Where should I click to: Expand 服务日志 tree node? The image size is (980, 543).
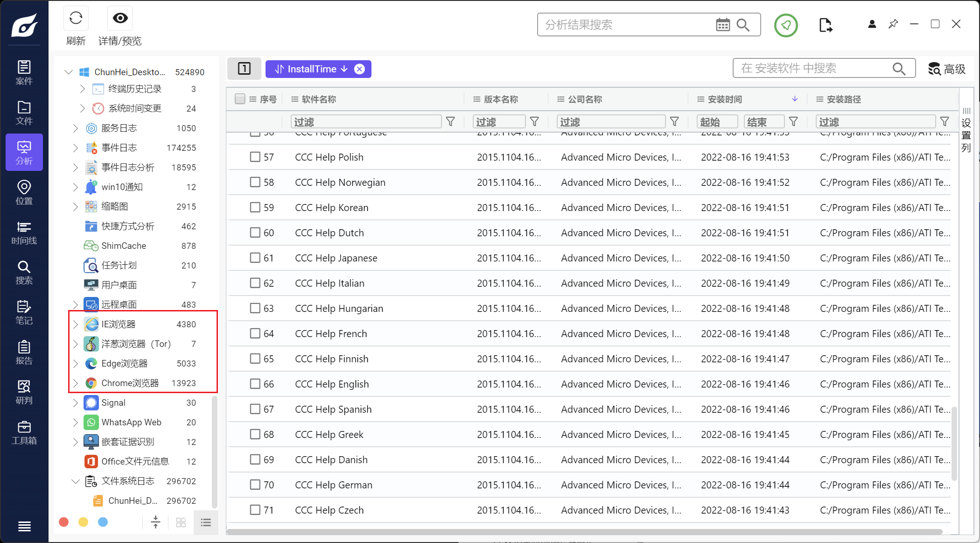[x=75, y=128]
